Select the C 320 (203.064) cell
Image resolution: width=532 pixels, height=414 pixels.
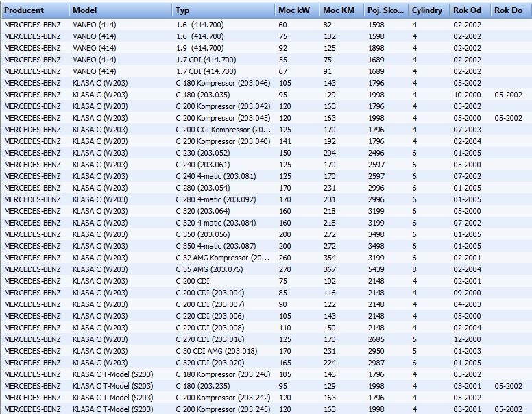[x=202, y=211]
